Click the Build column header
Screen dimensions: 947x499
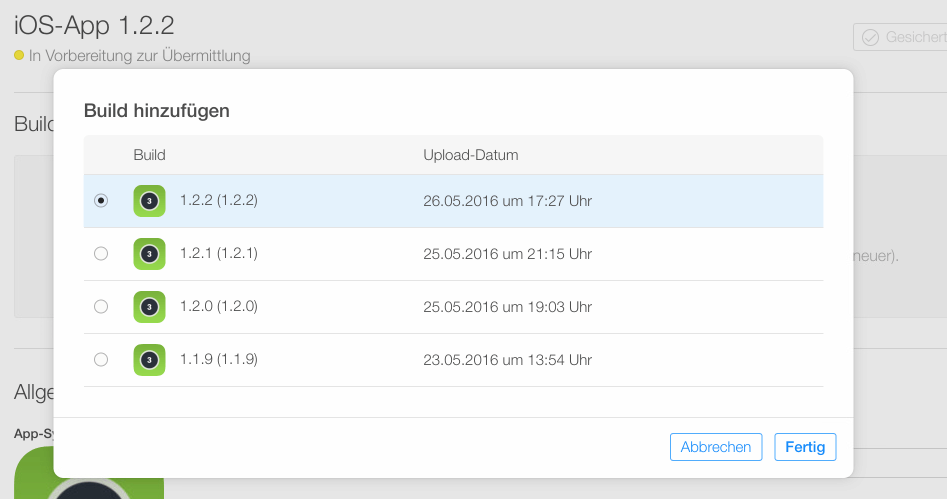149,155
